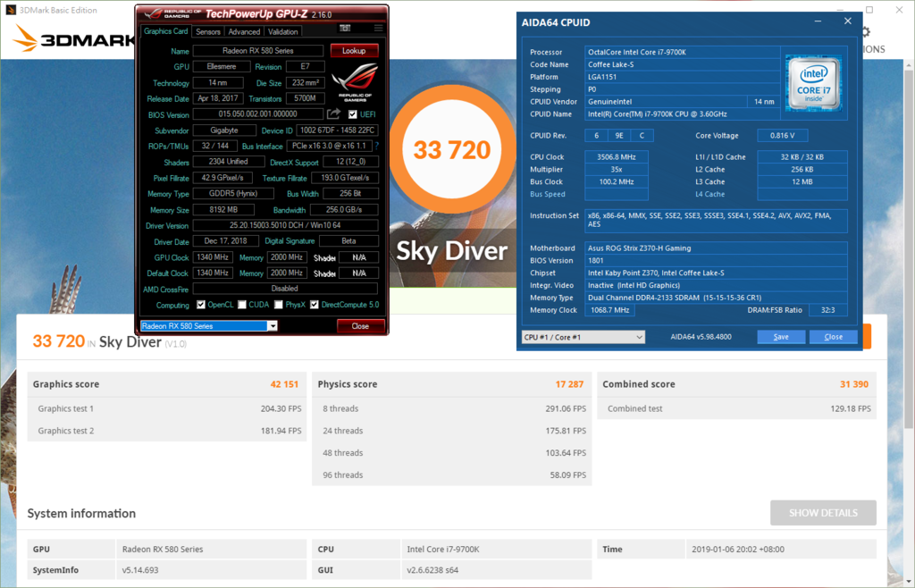Click the 3DMark Basic Edition title bar icon
The height and width of the screenshot is (588, 915).
click(10, 10)
